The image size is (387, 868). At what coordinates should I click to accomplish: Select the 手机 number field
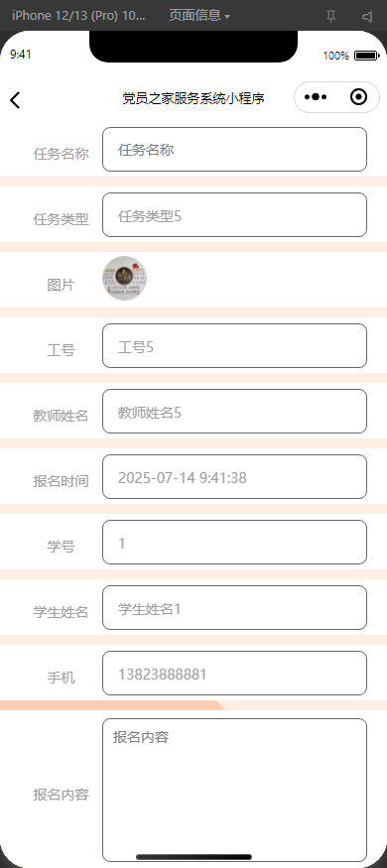(235, 674)
